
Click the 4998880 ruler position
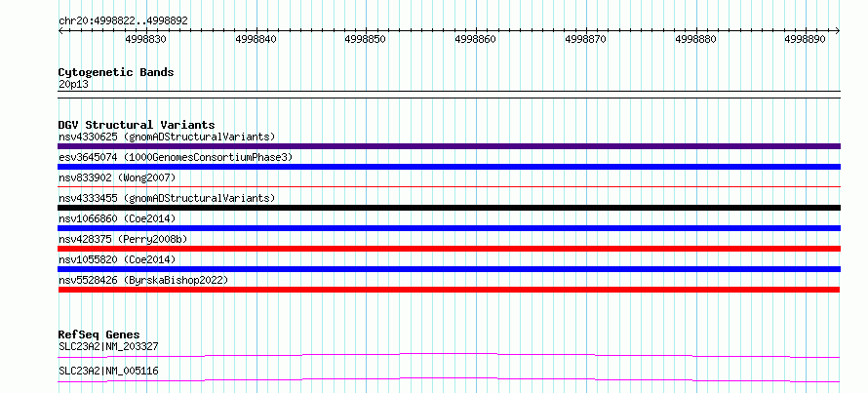click(x=695, y=39)
